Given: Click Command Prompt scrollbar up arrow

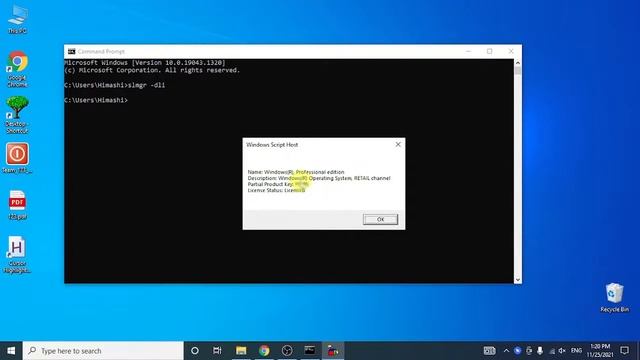Looking at the screenshot, I should pos(518,63).
